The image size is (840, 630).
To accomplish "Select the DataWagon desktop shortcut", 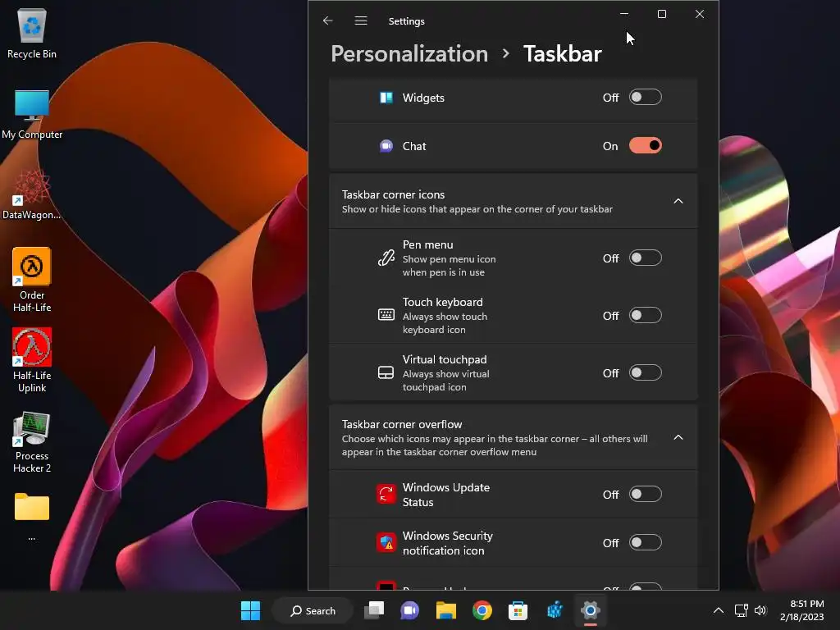I will [x=32, y=195].
